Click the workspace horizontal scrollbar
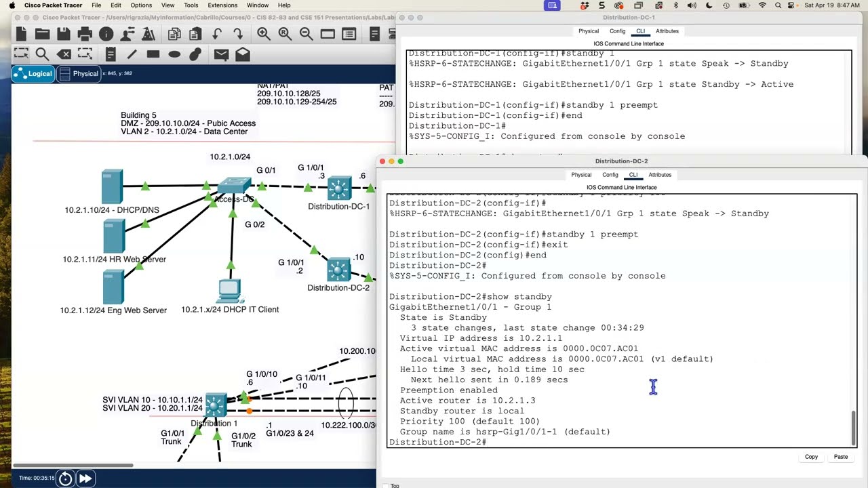The width and height of the screenshot is (868, 488). tap(73, 465)
